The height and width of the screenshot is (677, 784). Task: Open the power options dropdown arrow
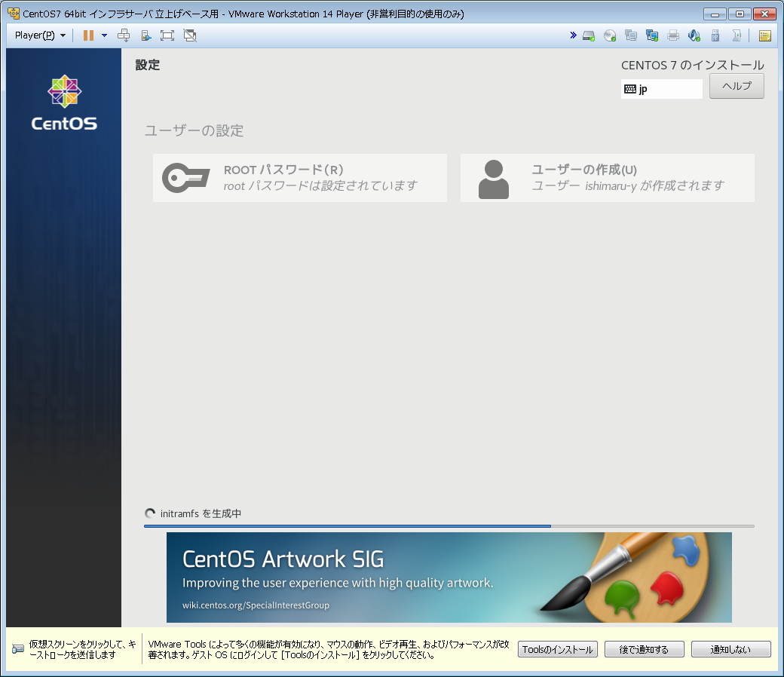[x=105, y=35]
